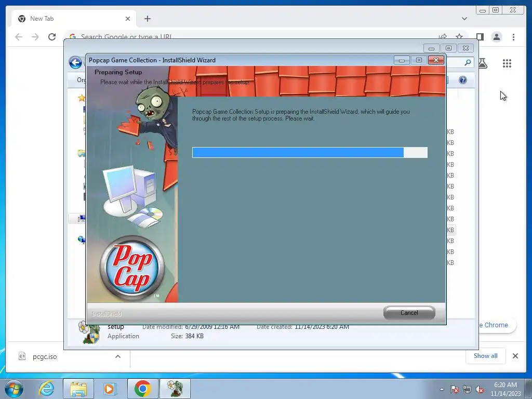The width and height of the screenshot is (532, 399).
Task: Open taskbar clock showing 6:20 AM
Action: (x=506, y=389)
